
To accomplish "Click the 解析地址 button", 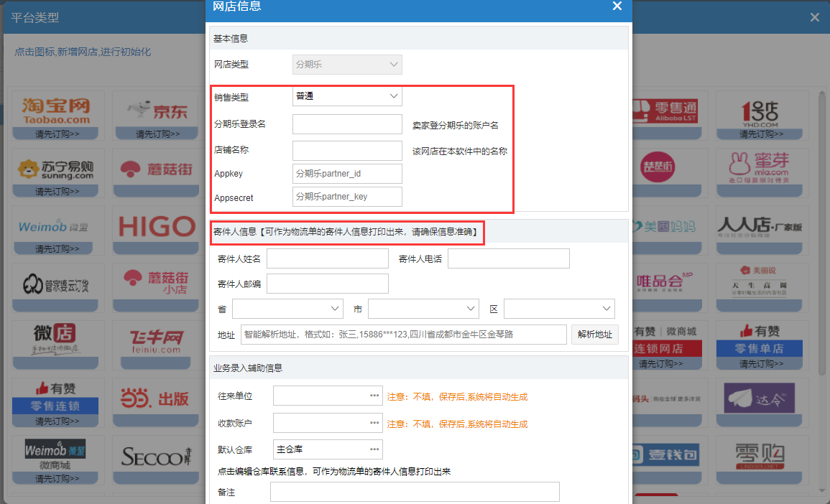I will [x=595, y=335].
